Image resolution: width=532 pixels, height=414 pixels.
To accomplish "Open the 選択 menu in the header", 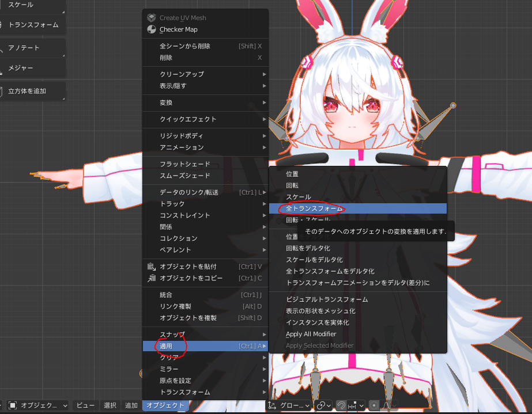I will 110,405.
